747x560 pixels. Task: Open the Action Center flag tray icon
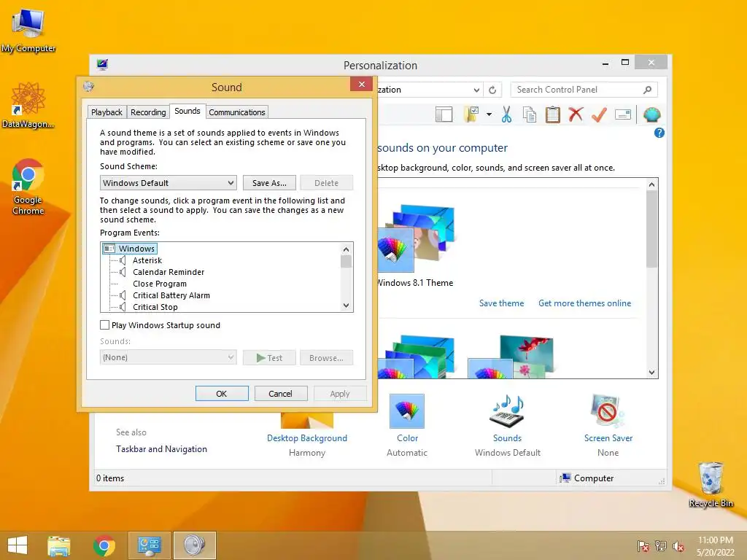(643, 546)
